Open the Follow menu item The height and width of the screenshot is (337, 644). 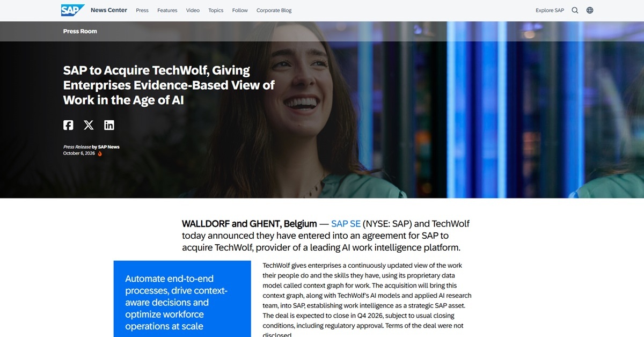240,10
